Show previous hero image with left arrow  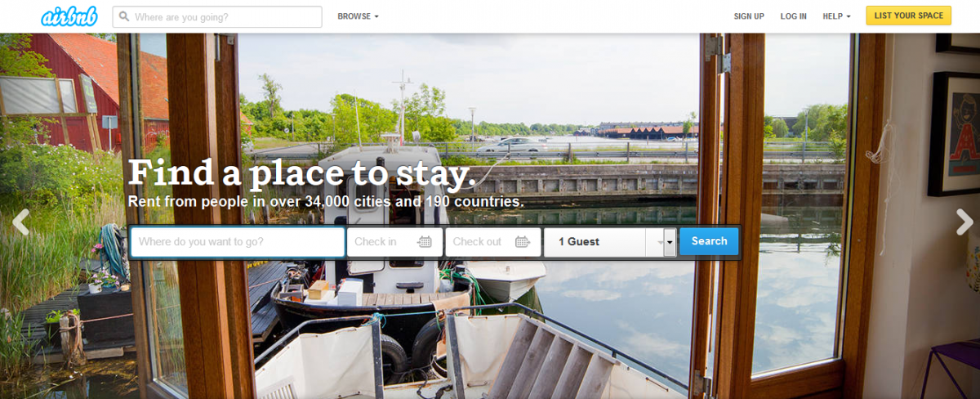[x=20, y=222]
